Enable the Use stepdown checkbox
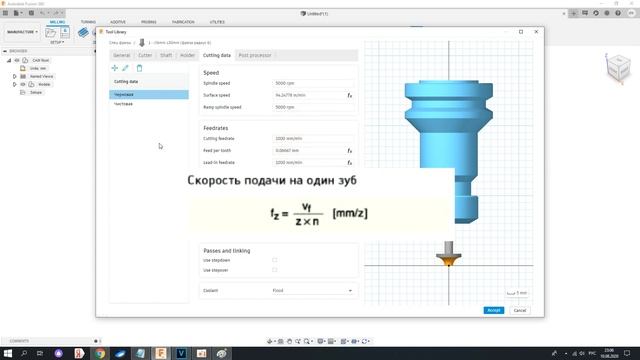The width and height of the screenshot is (640, 360). pos(274,260)
